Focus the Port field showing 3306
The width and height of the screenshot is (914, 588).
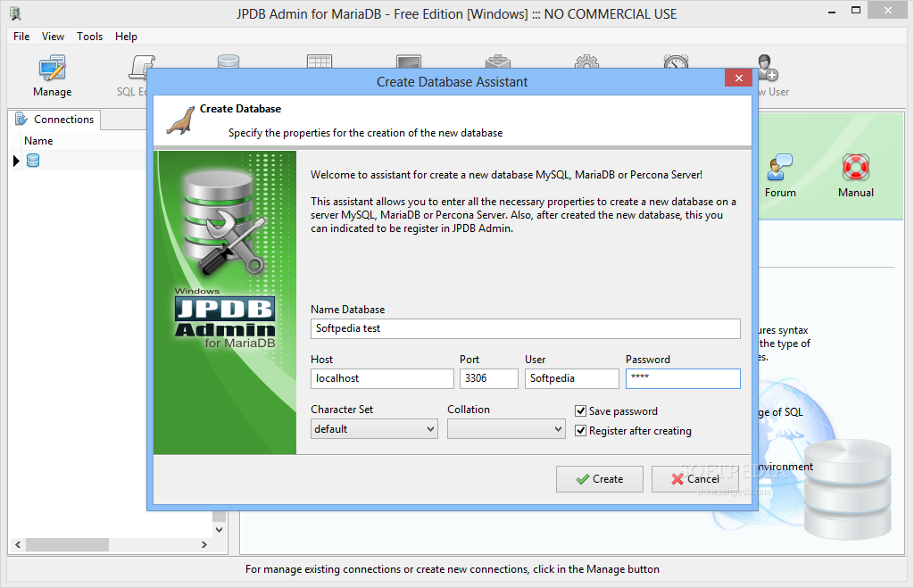point(488,379)
